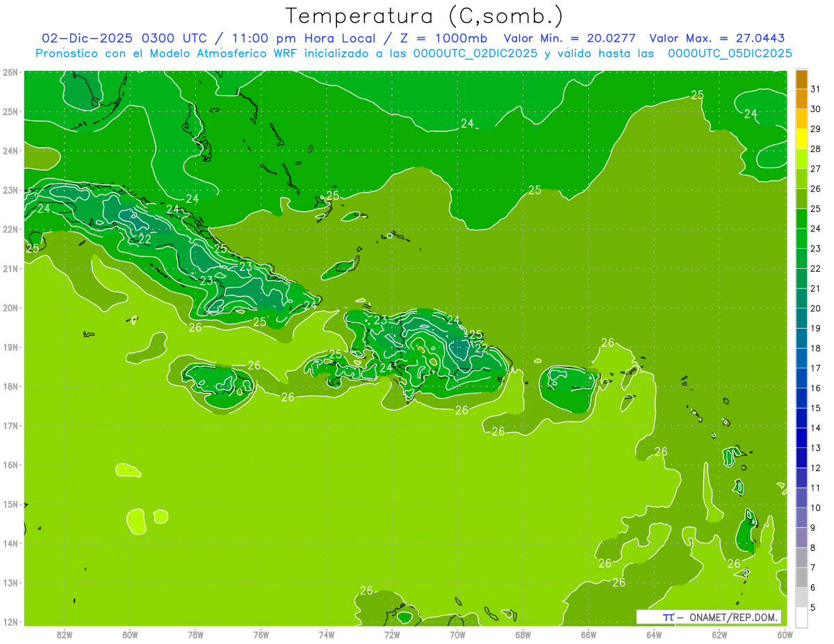Click the '80W' longitude axis label
This screenshot has width=834, height=644.
130,635
